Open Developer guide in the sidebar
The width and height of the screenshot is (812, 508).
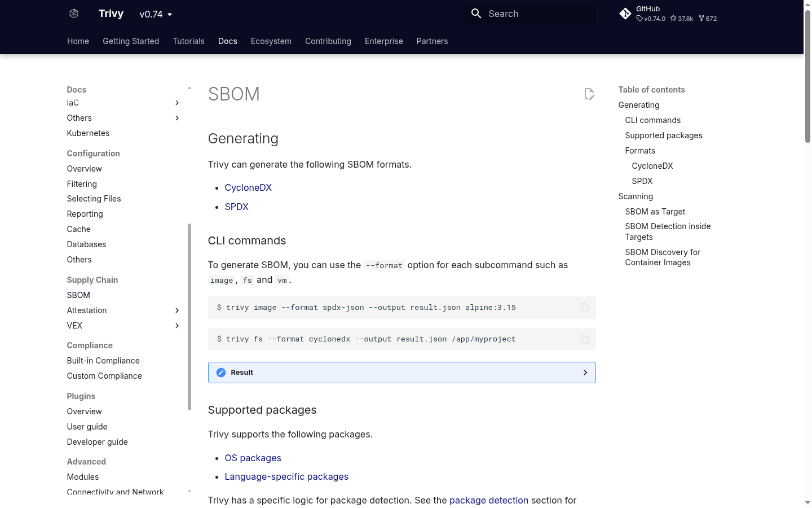97,442
